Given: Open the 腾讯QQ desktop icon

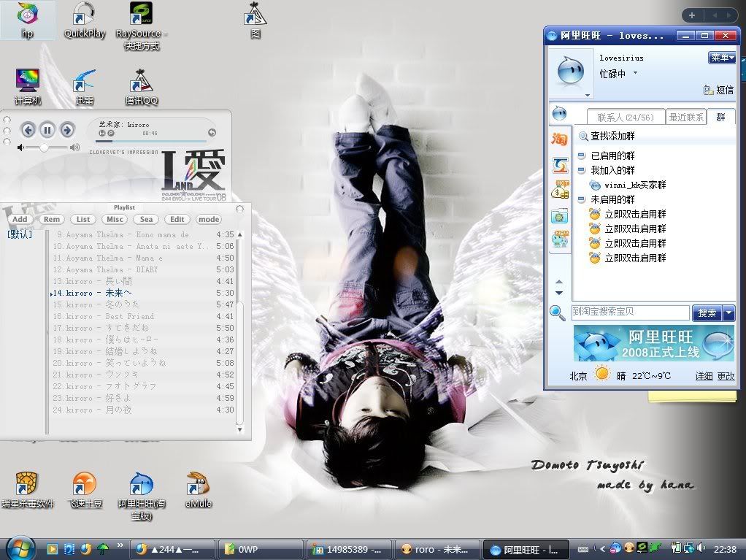Looking at the screenshot, I should [x=141, y=83].
